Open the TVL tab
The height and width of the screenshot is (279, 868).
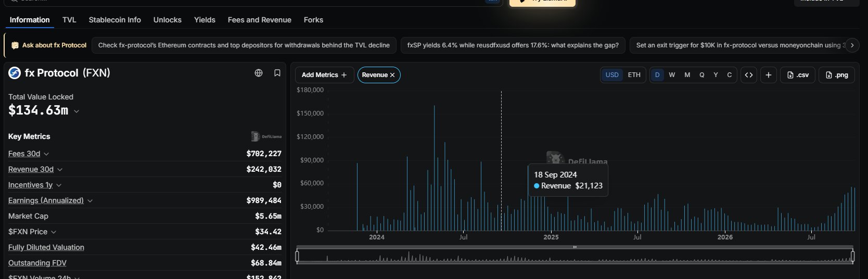[x=69, y=20]
